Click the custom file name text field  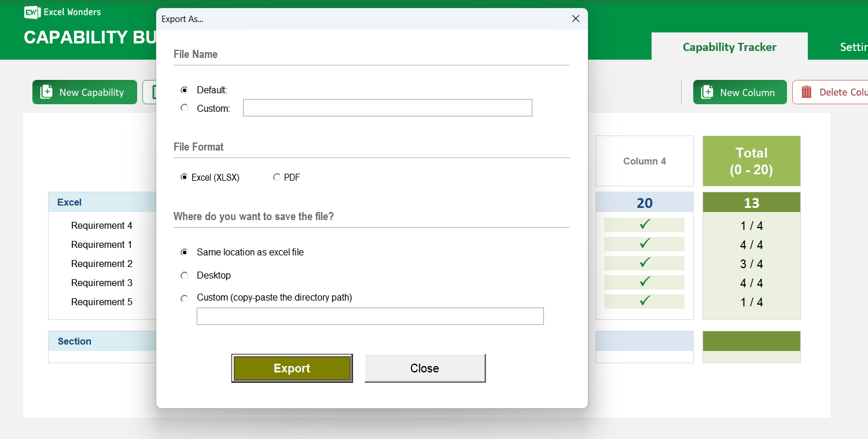coord(387,107)
